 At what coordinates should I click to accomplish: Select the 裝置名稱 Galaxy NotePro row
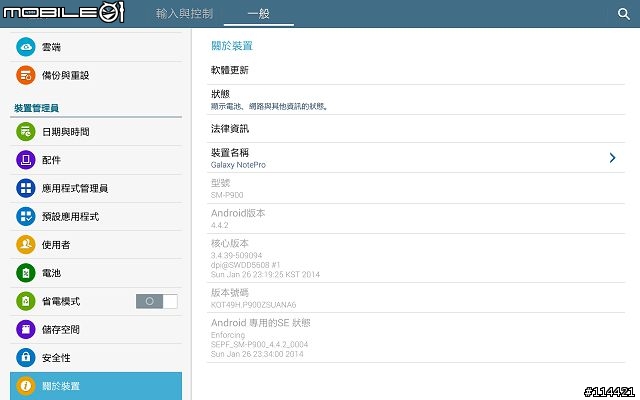[416, 158]
